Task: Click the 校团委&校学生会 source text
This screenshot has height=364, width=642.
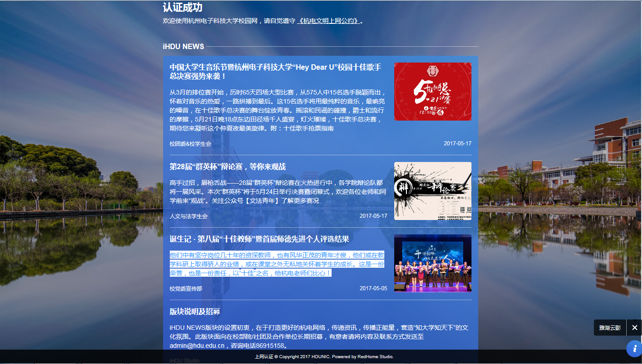Action: (190, 144)
